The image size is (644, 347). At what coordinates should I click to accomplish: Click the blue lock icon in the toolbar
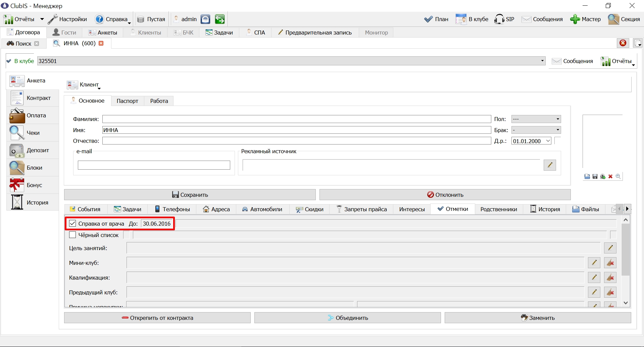pyautogui.click(x=205, y=19)
